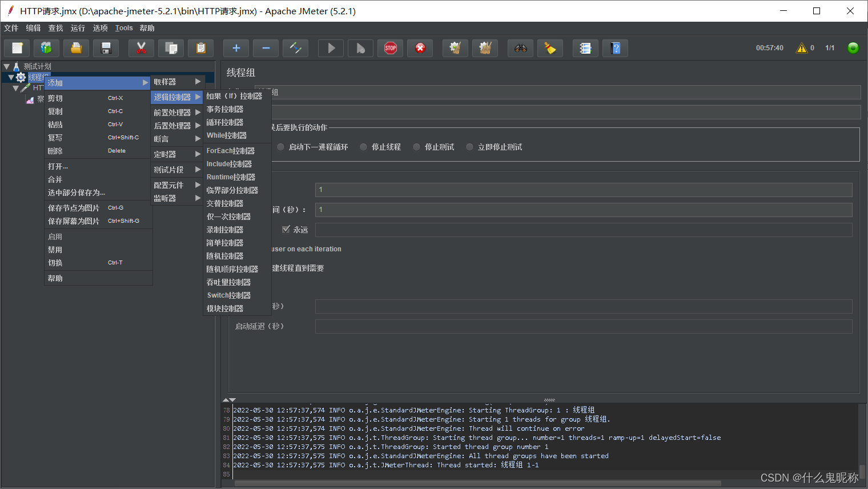Open the Function helper list icon

tap(586, 48)
